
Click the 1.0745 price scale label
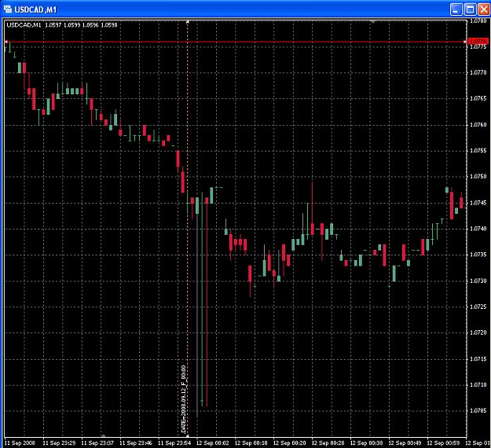[x=478, y=203]
